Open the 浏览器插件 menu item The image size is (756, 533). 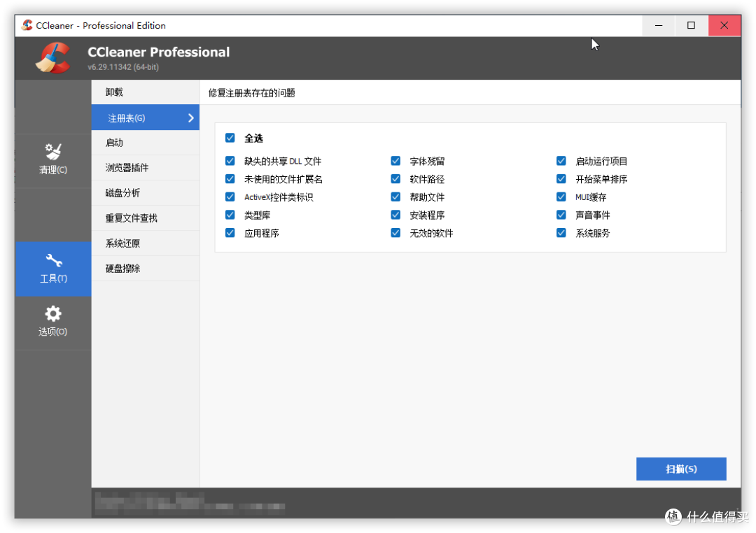click(145, 168)
